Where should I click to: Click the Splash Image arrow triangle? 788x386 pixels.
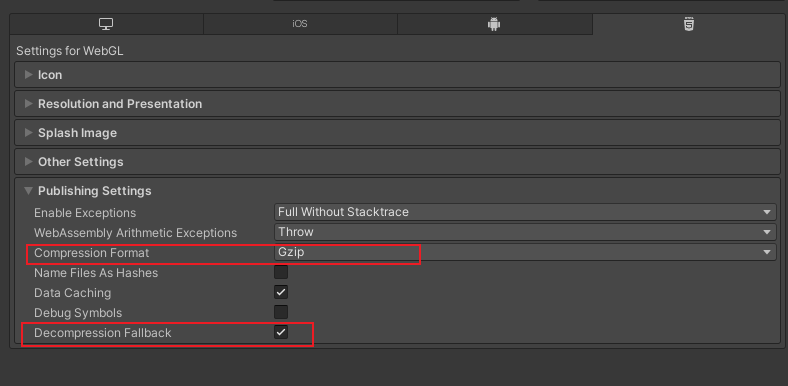point(29,133)
